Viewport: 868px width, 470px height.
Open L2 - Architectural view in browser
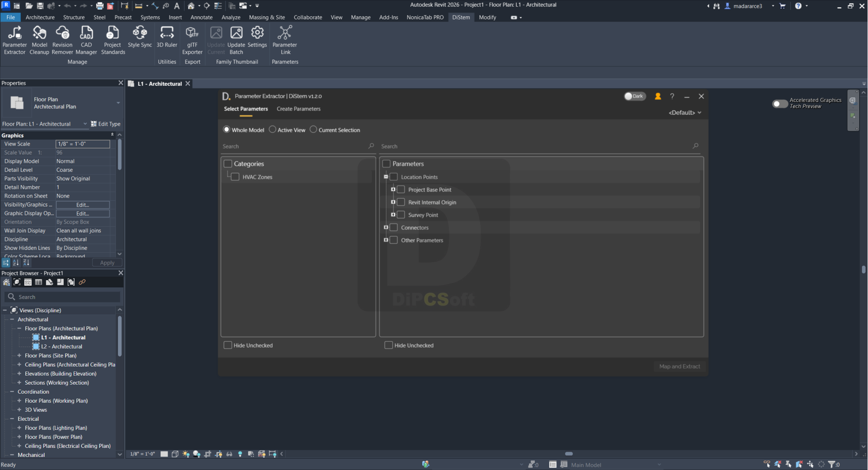click(61, 347)
